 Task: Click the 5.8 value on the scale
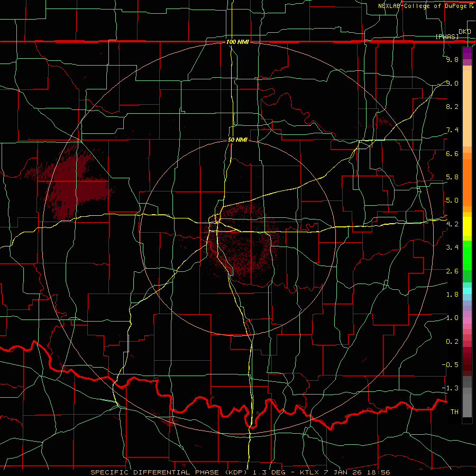(x=452, y=177)
